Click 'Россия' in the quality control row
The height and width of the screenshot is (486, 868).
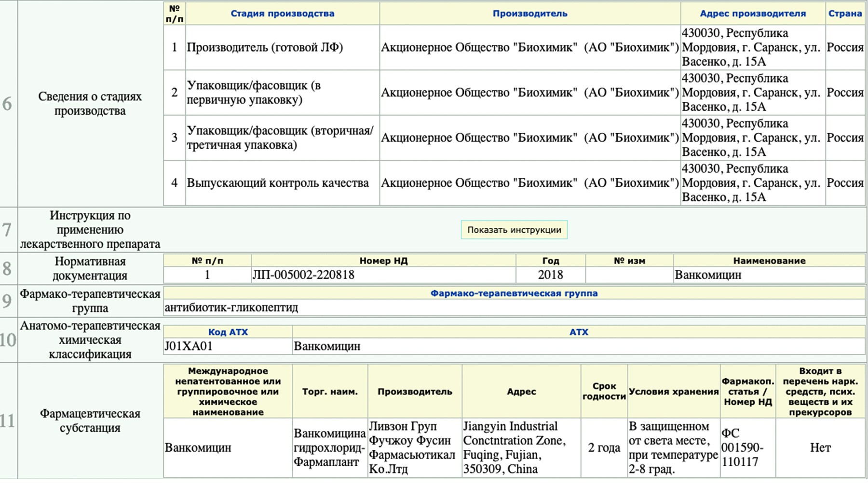point(845,183)
